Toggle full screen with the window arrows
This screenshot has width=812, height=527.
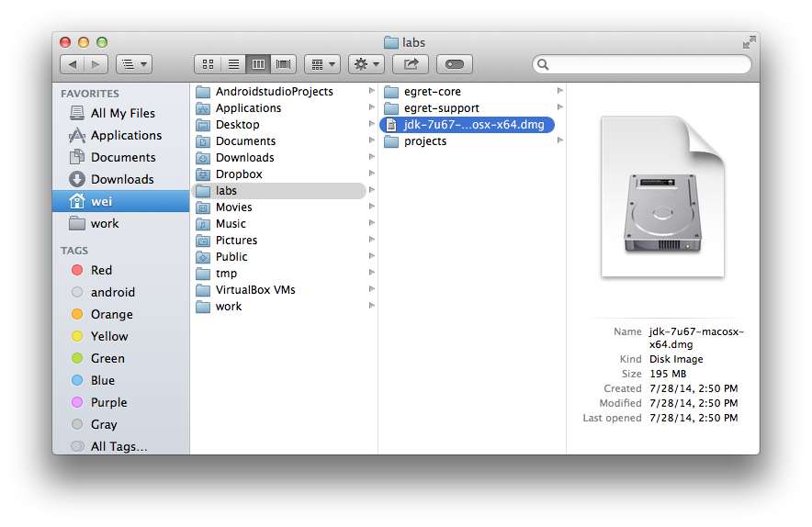pos(749,42)
